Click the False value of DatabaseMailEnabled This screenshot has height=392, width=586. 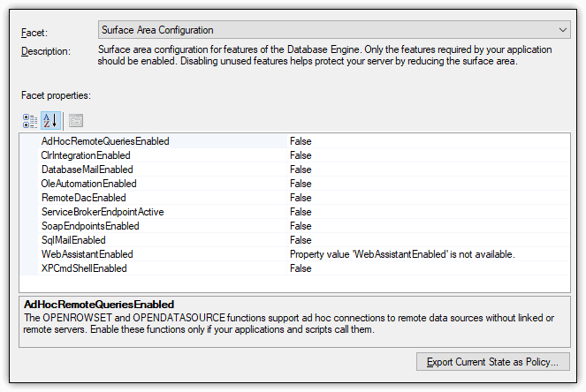(x=301, y=170)
